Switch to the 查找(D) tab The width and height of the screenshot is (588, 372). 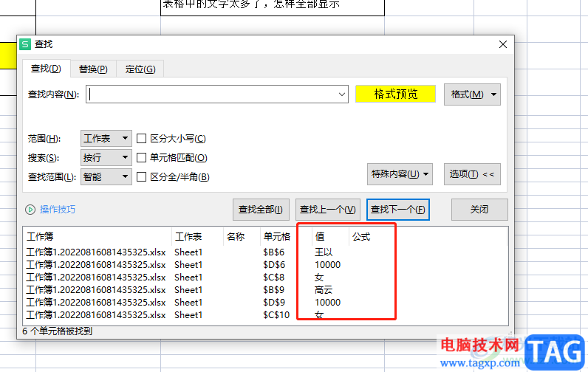click(x=46, y=69)
